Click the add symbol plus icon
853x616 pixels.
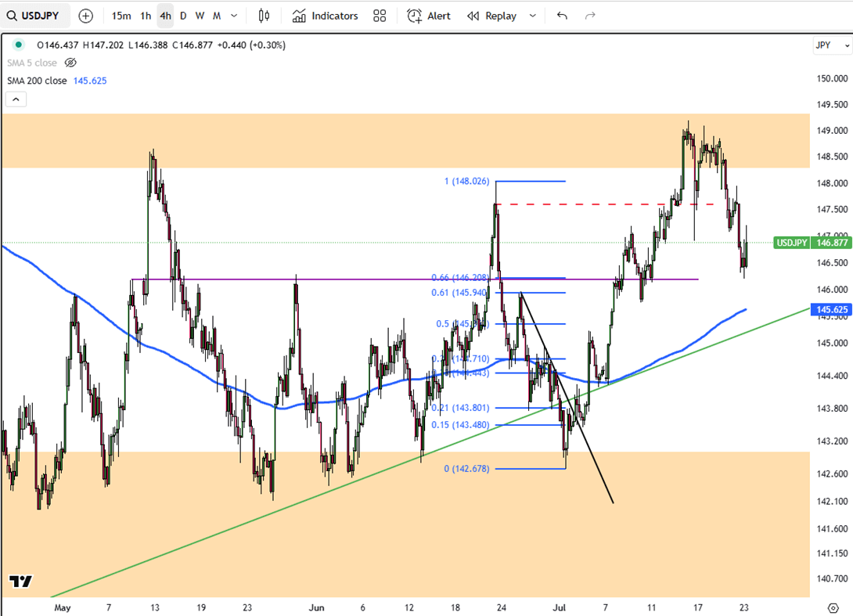tap(85, 16)
